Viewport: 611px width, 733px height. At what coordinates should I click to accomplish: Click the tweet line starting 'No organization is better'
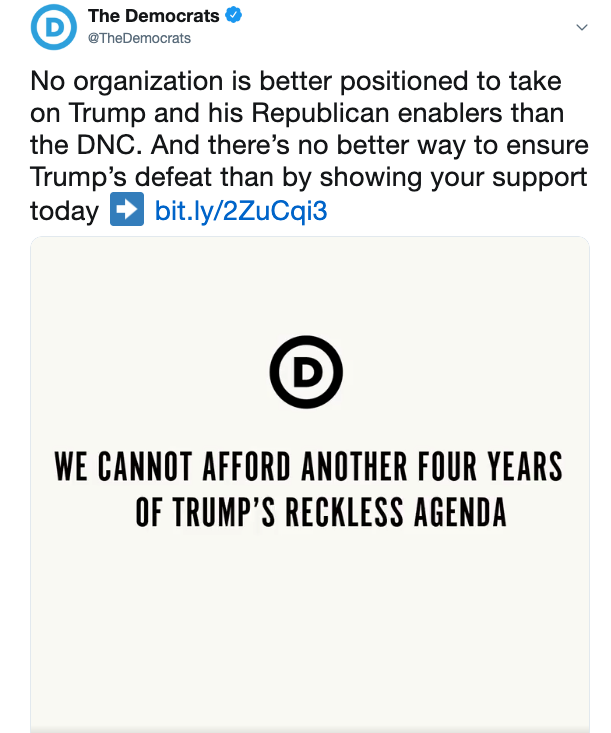pos(295,82)
